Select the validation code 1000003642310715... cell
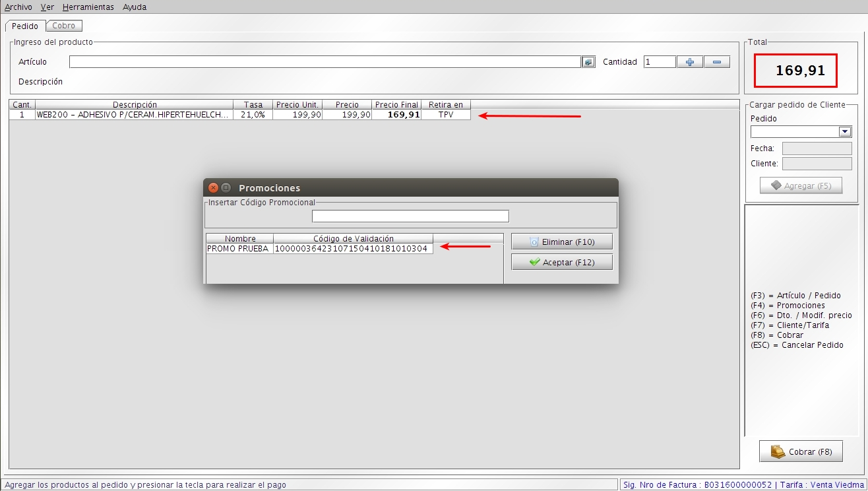This screenshot has width=868, height=491. (x=353, y=249)
